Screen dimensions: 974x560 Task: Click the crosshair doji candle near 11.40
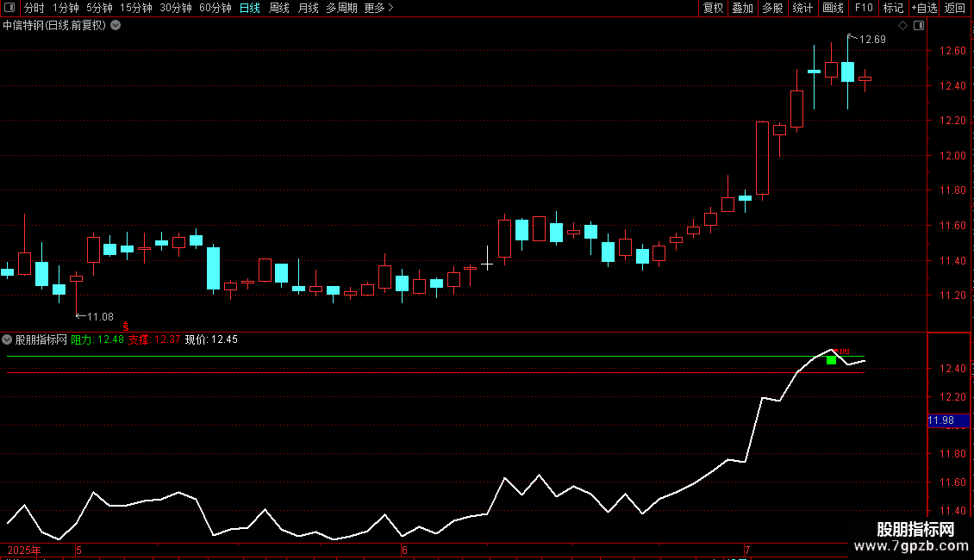(x=487, y=264)
